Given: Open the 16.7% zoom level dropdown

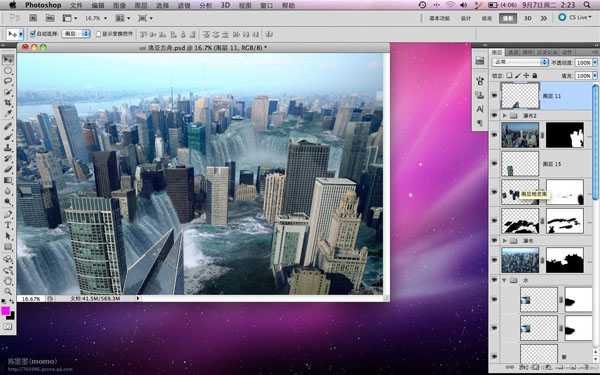Looking at the screenshot, I should [96, 18].
